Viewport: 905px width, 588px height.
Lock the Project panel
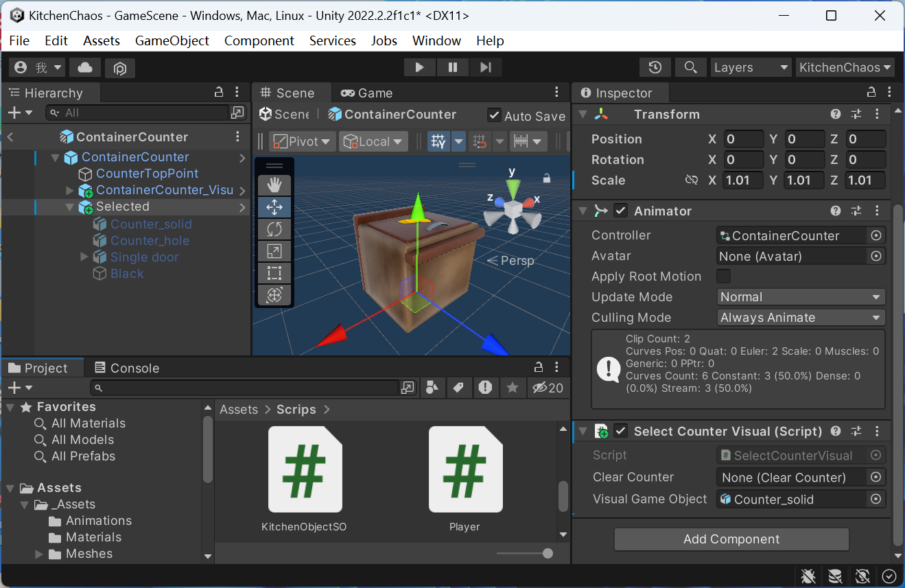(539, 368)
